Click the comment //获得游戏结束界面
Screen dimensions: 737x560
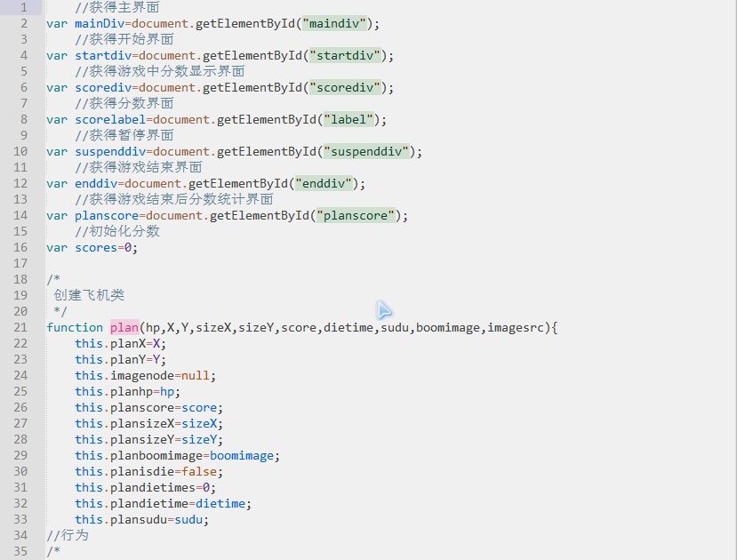[139, 167]
